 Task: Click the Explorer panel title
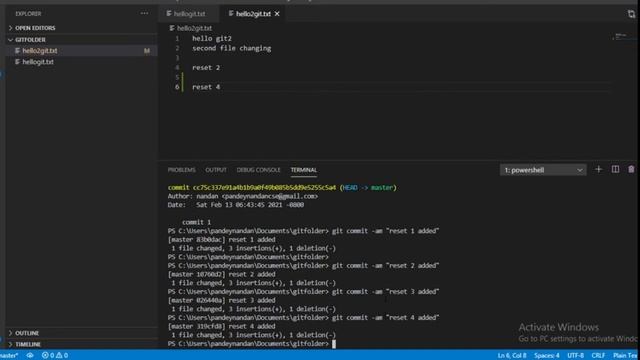28,13
